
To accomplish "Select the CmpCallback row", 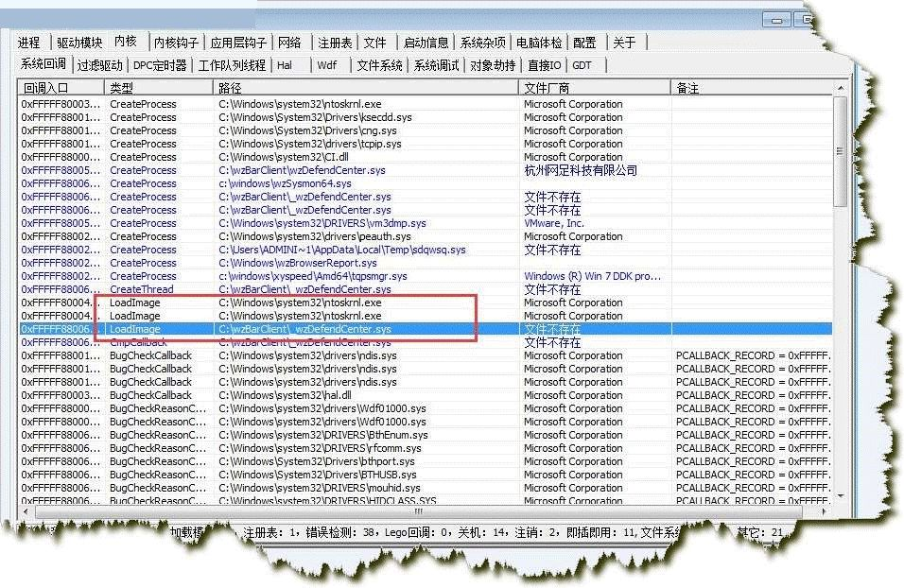I will click(425, 342).
